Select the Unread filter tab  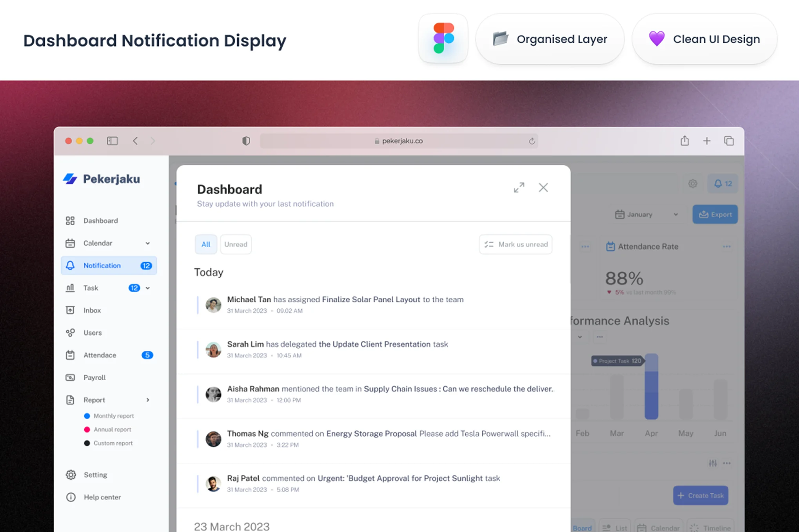click(x=236, y=244)
